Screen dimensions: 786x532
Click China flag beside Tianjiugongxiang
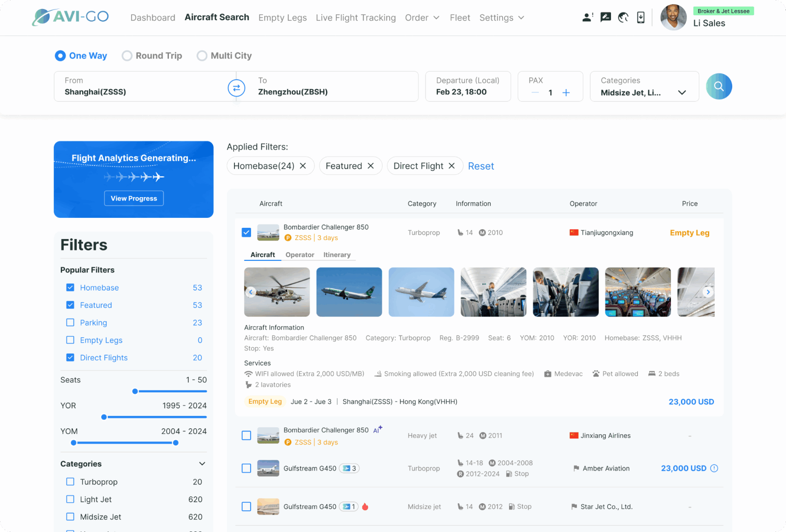tap(574, 233)
